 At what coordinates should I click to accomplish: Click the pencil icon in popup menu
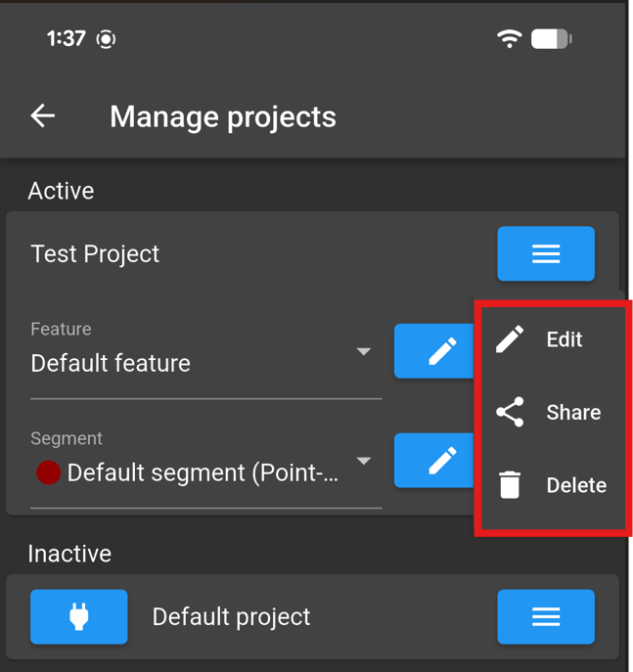(x=510, y=339)
